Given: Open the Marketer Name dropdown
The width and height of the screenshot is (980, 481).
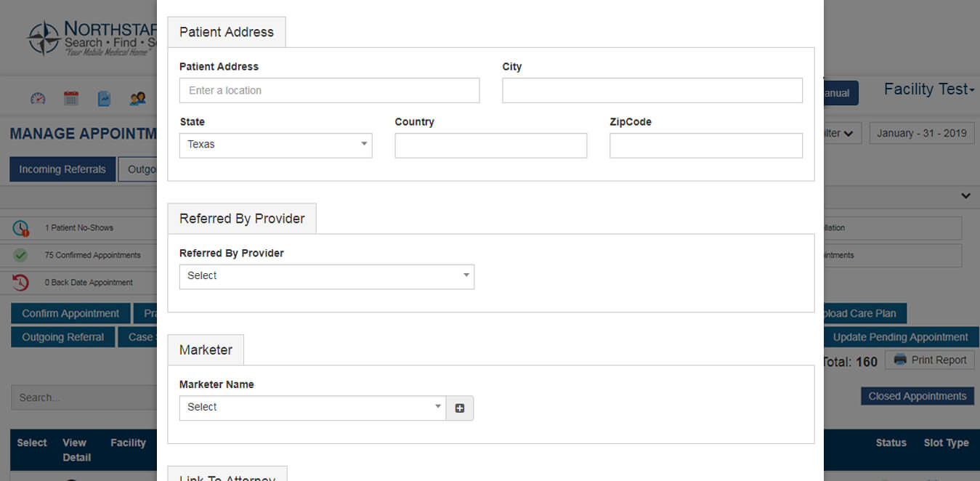Looking at the screenshot, I should click(x=312, y=408).
